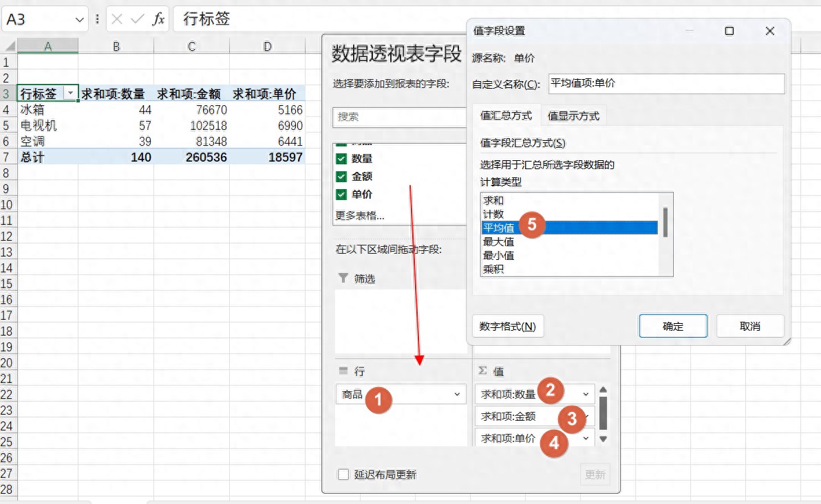The image size is (821, 504).
Task: Click the scroll-down arrow in the 值 area
Action: coord(604,439)
